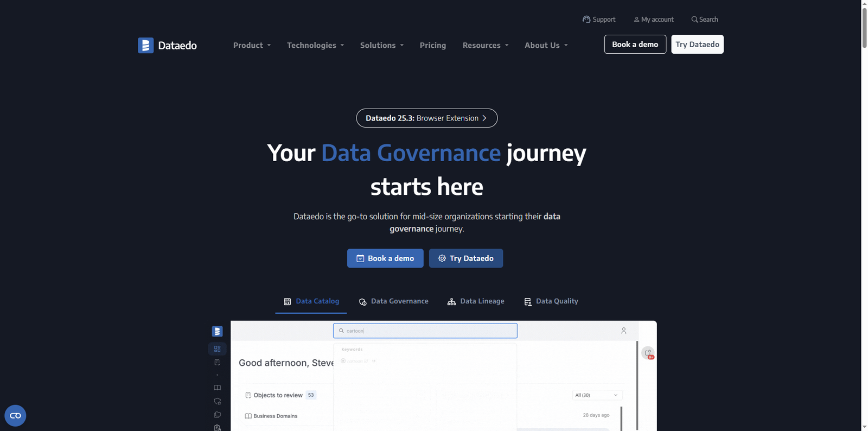Click the Good afternoon, Steve greeting
The image size is (868, 431).
[286, 363]
